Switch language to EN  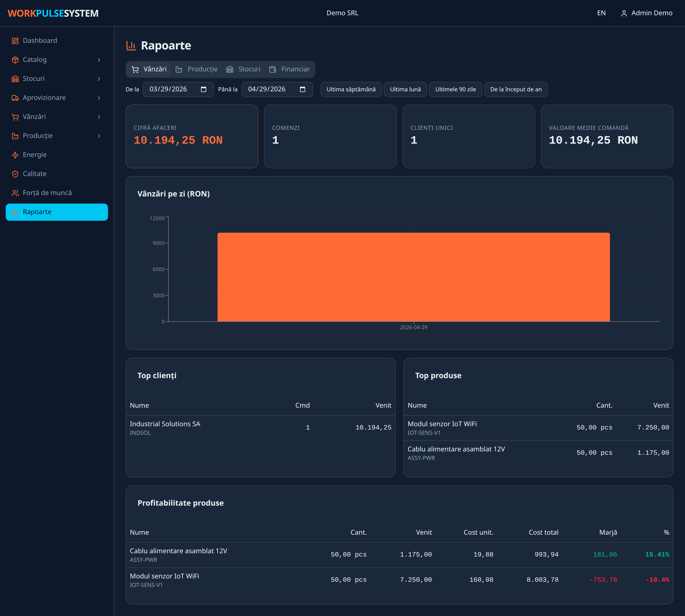(x=602, y=13)
